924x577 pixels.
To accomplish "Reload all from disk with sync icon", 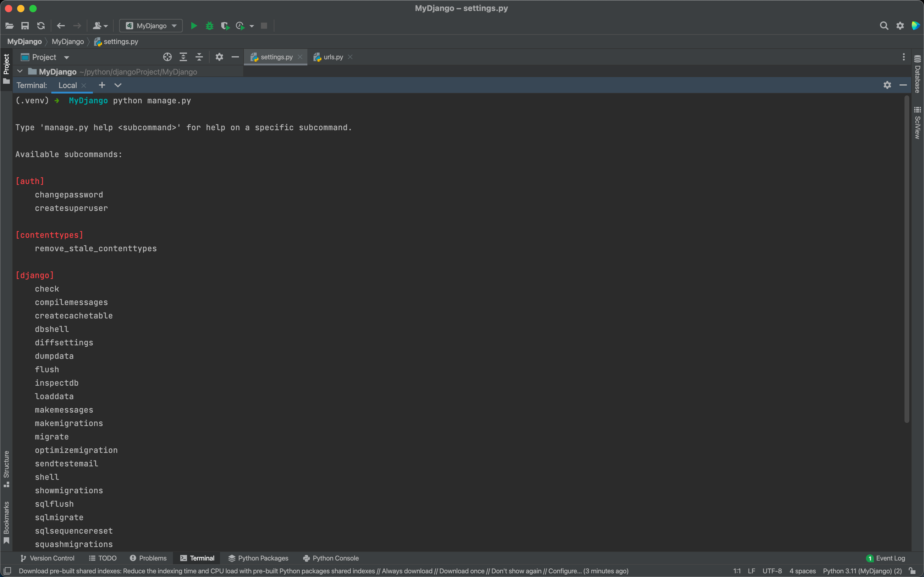I will (41, 26).
